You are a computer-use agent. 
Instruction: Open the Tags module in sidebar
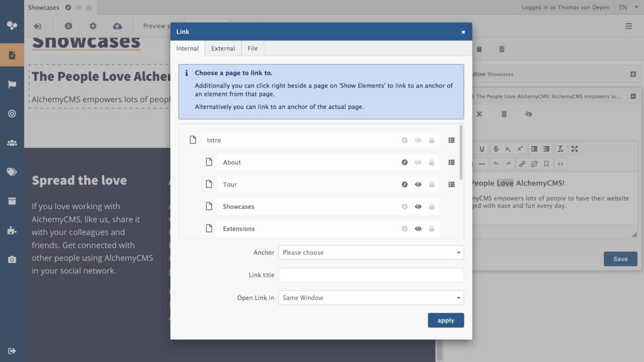[x=12, y=172]
